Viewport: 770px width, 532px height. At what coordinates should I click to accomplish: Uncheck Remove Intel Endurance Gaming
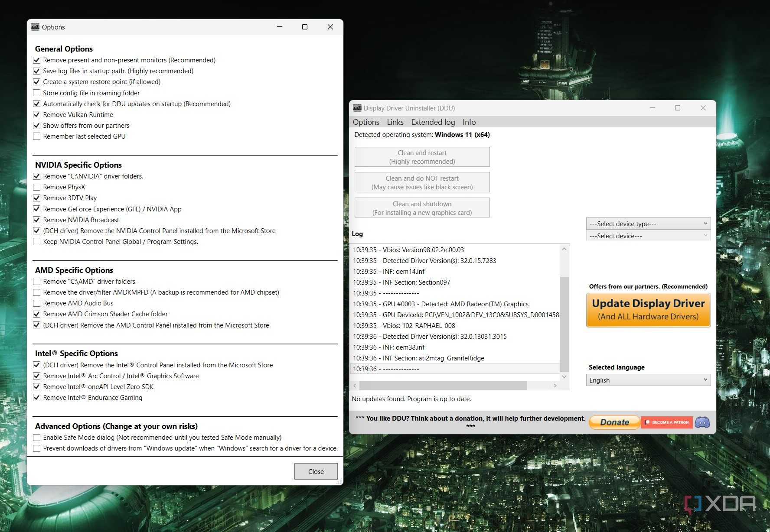(x=37, y=397)
